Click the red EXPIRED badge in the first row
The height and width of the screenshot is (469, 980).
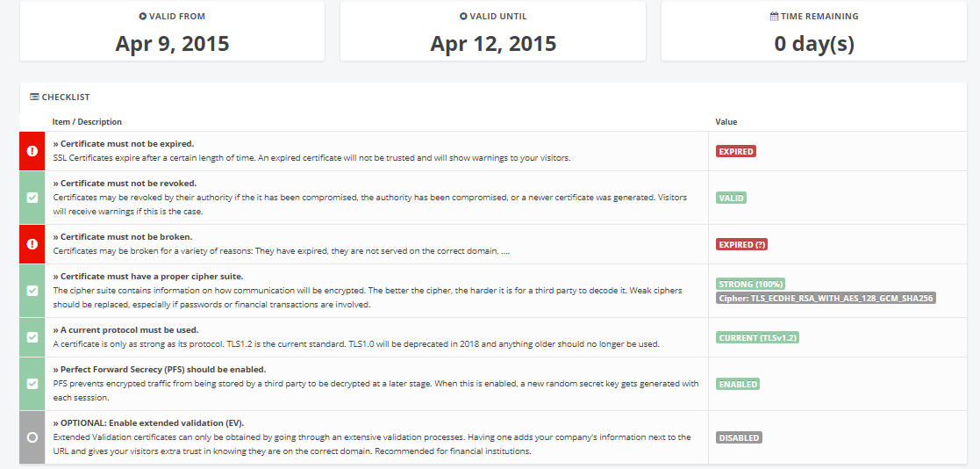click(x=735, y=151)
